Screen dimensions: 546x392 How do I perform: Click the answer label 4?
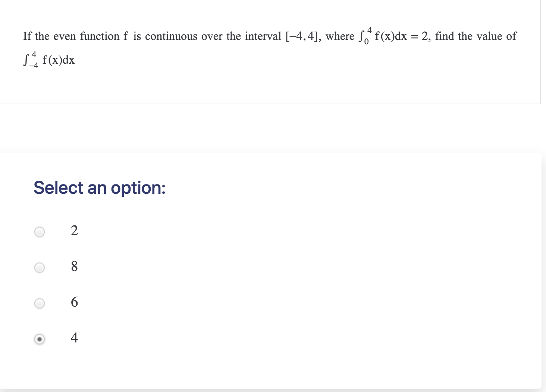(x=74, y=338)
